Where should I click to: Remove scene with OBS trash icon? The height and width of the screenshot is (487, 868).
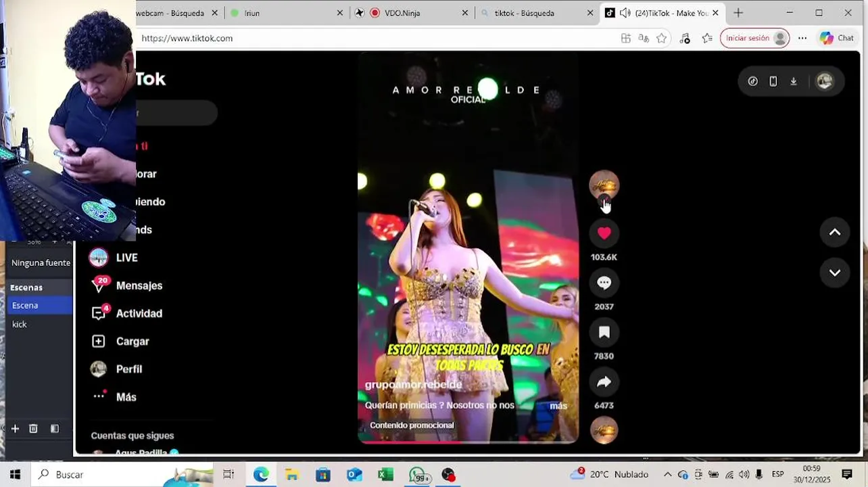click(33, 428)
